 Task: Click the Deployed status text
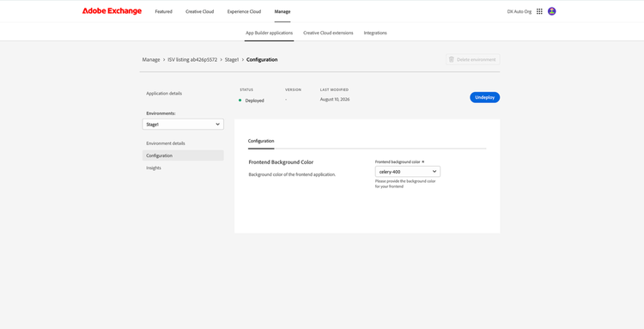pos(255,101)
